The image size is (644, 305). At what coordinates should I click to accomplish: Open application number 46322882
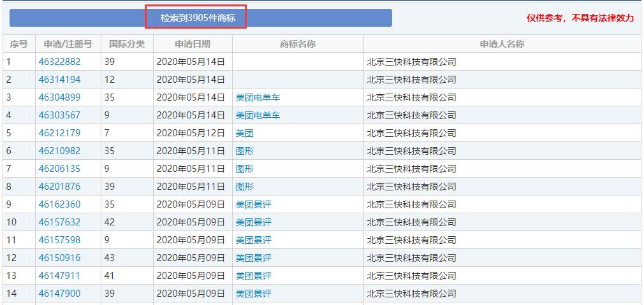59,62
